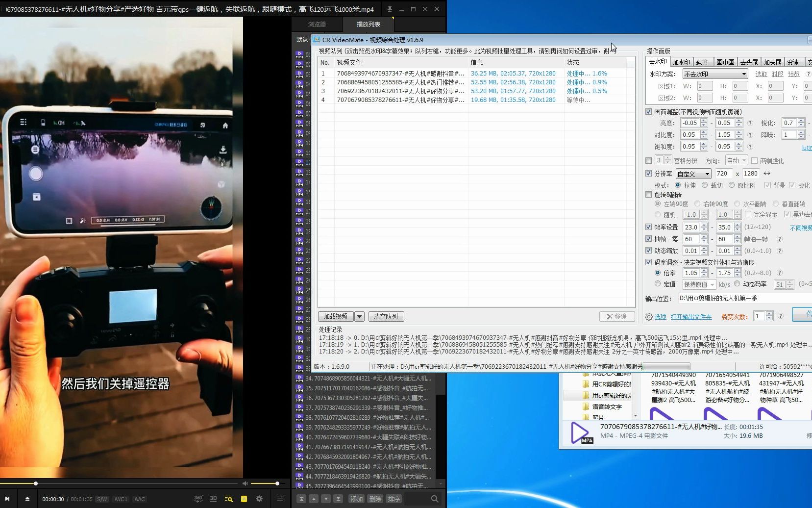Toggle 码率调整 checkbox
Viewport: 812px width, 508px height.
[649, 262]
